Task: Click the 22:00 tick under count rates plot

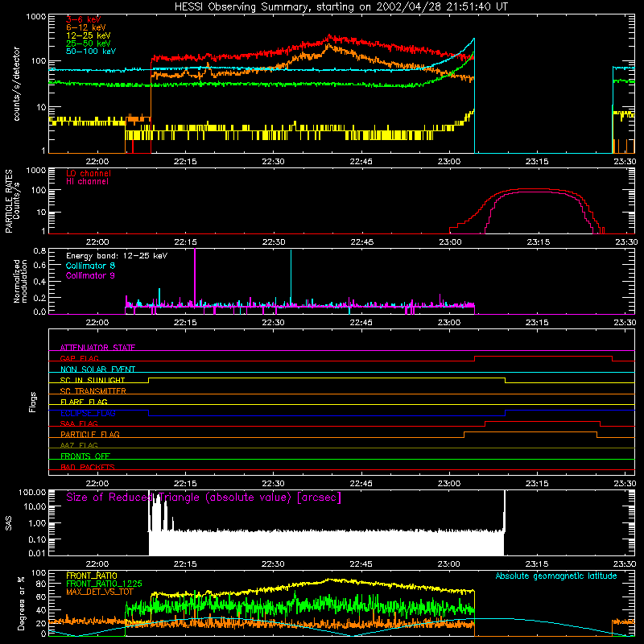Action: (97, 162)
